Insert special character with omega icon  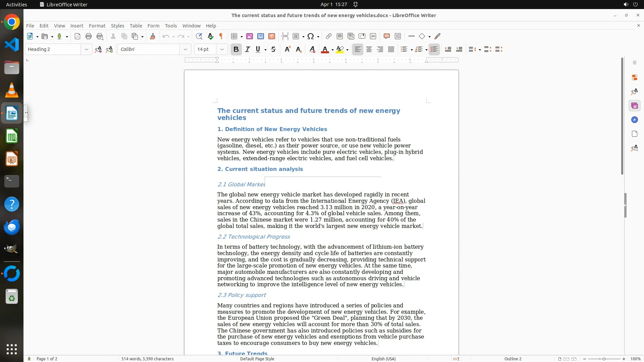(x=311, y=37)
